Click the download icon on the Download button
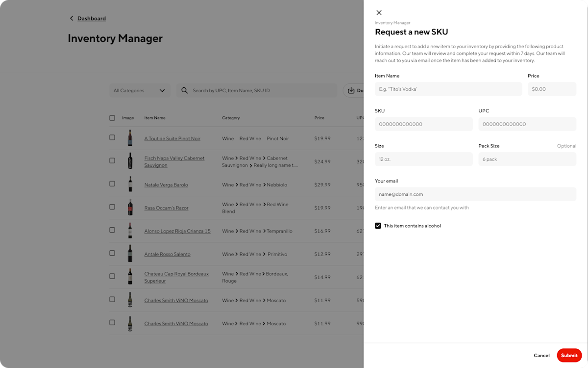 pos(351,90)
